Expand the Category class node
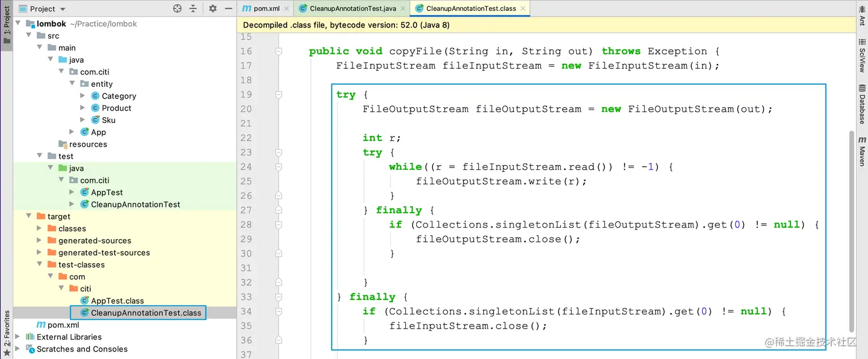This screenshot has width=868, height=359. [84, 96]
